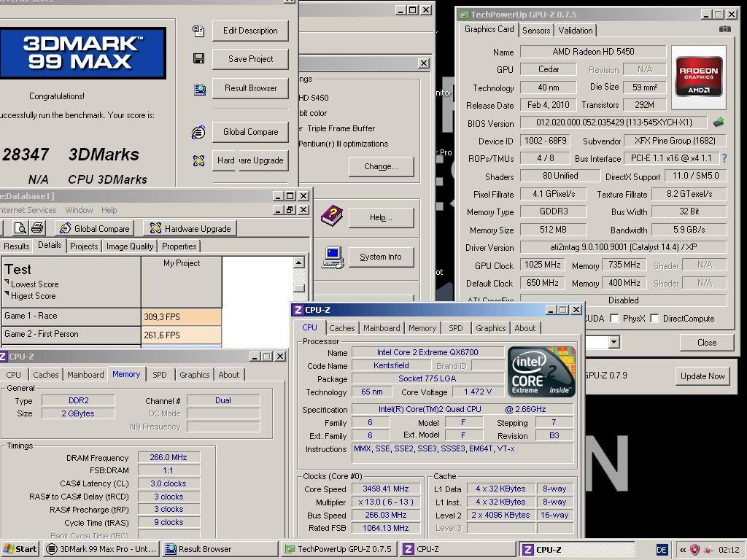Click the results table scrollbar up arrow
The height and width of the screenshot is (560, 747).
[x=298, y=262]
